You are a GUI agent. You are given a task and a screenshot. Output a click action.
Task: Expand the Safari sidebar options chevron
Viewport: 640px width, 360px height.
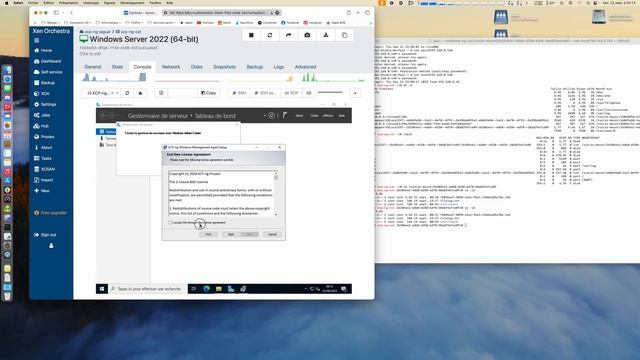click(62, 13)
